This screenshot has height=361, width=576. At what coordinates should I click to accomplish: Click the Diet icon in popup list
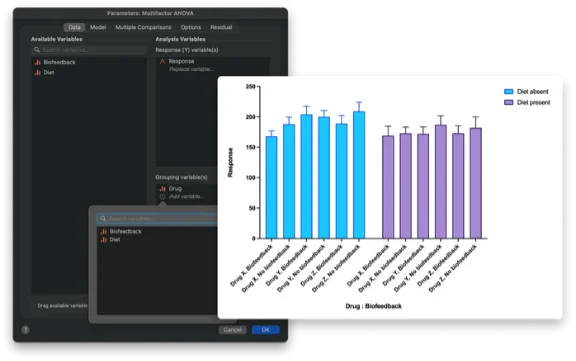tap(104, 240)
